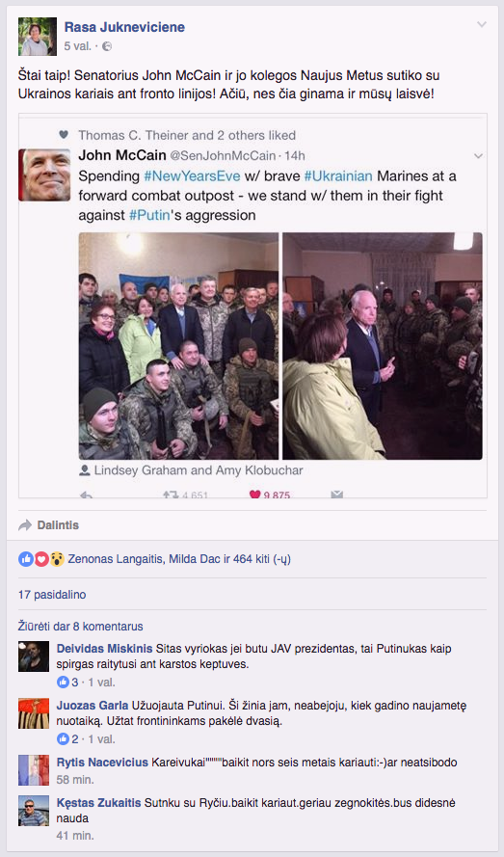Expand the tweet options chevron next to 14h
504x857 pixels.
click(x=478, y=156)
